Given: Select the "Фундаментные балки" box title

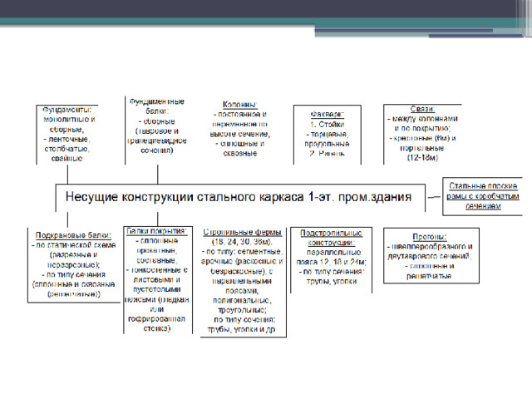Looking at the screenshot, I should click(156, 105).
